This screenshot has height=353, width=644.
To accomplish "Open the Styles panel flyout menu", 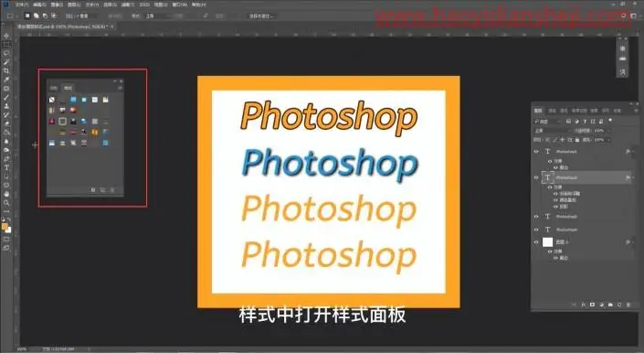I will [x=120, y=88].
